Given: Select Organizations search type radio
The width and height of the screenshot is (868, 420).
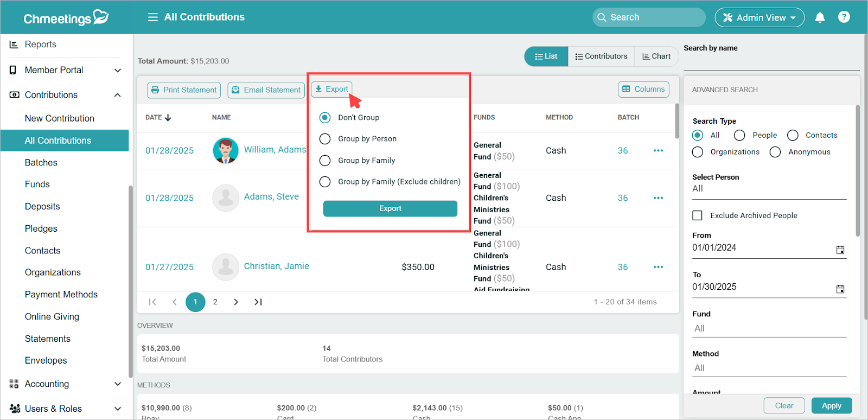Looking at the screenshot, I should pos(698,152).
